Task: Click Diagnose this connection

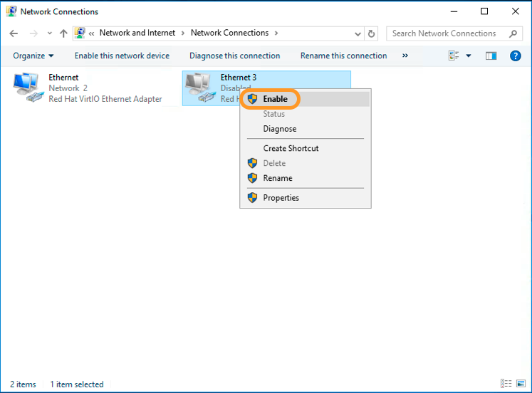Action: click(x=234, y=56)
